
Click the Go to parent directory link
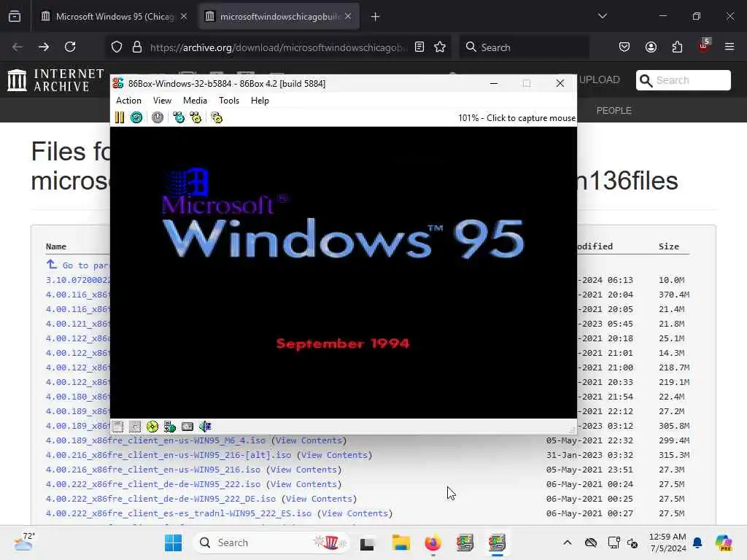pyautogui.click(x=78, y=265)
